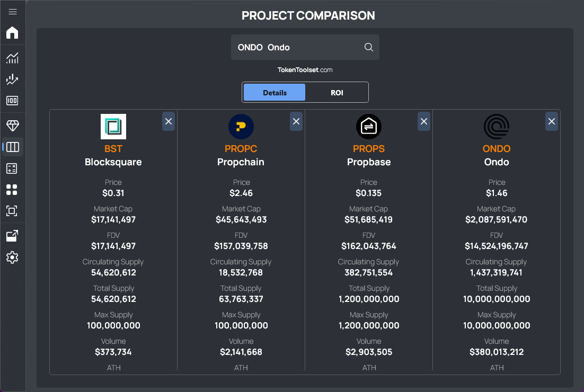The image size is (584, 392).
Task: Go to the home page icon
Action: (x=12, y=33)
